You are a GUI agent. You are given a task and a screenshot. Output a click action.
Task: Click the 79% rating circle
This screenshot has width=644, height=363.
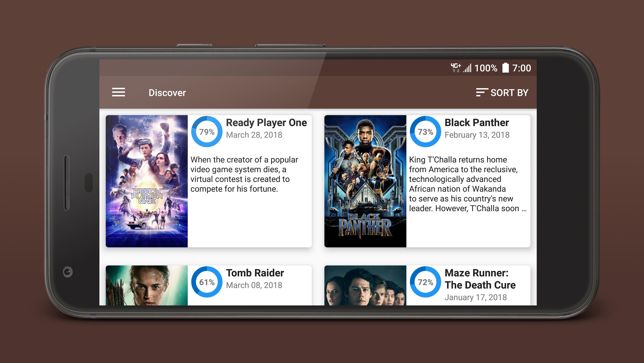(207, 132)
